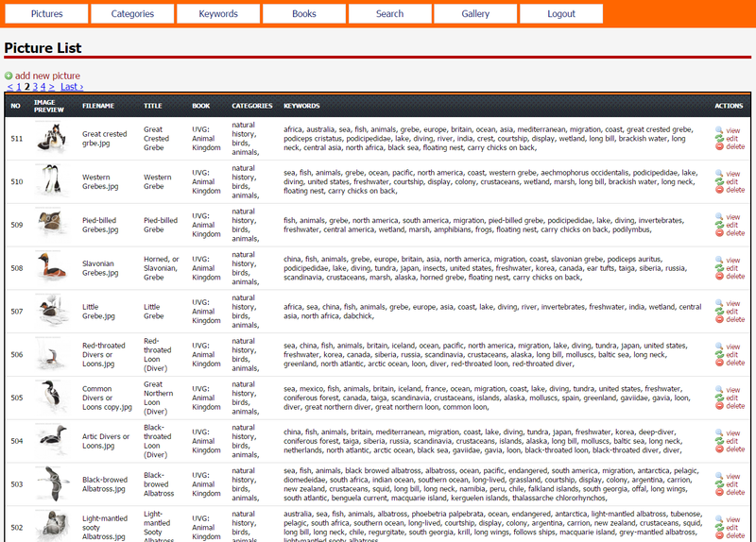Open Black-browed Albatross preview thumbnail
Screen dimensions: 756x542
click(52, 484)
